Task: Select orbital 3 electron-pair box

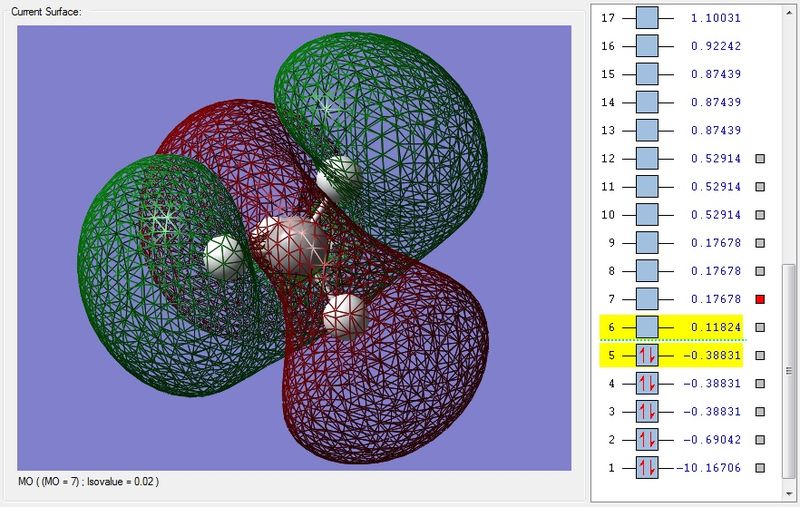Action: click(x=647, y=411)
